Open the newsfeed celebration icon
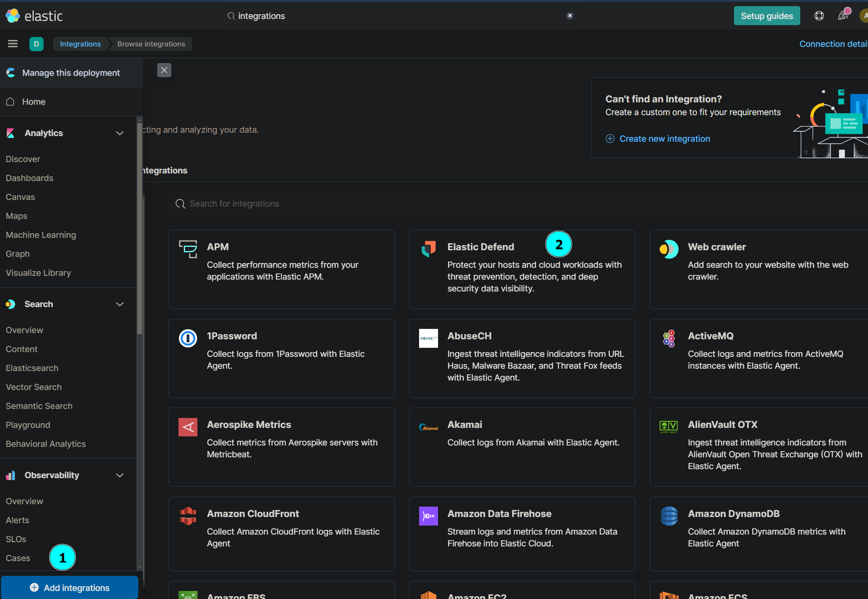 pyautogui.click(x=843, y=16)
